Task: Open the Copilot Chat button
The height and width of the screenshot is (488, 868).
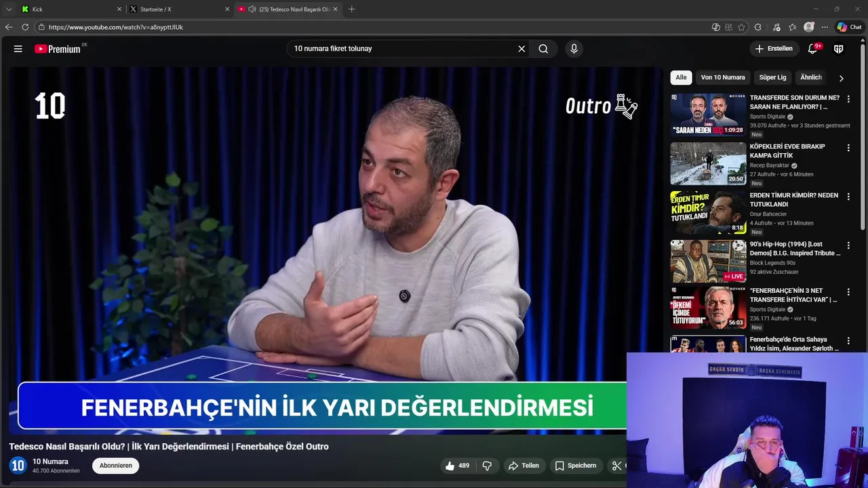Action: 849,27
